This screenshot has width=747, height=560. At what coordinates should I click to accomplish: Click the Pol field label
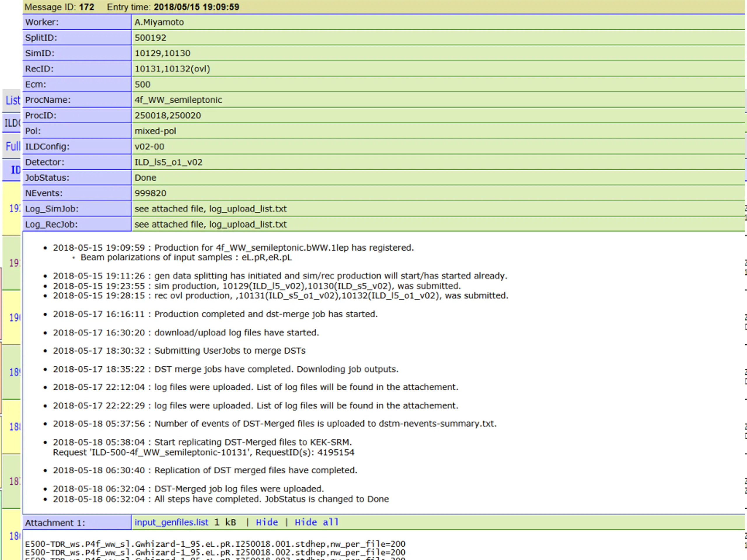coord(33,131)
